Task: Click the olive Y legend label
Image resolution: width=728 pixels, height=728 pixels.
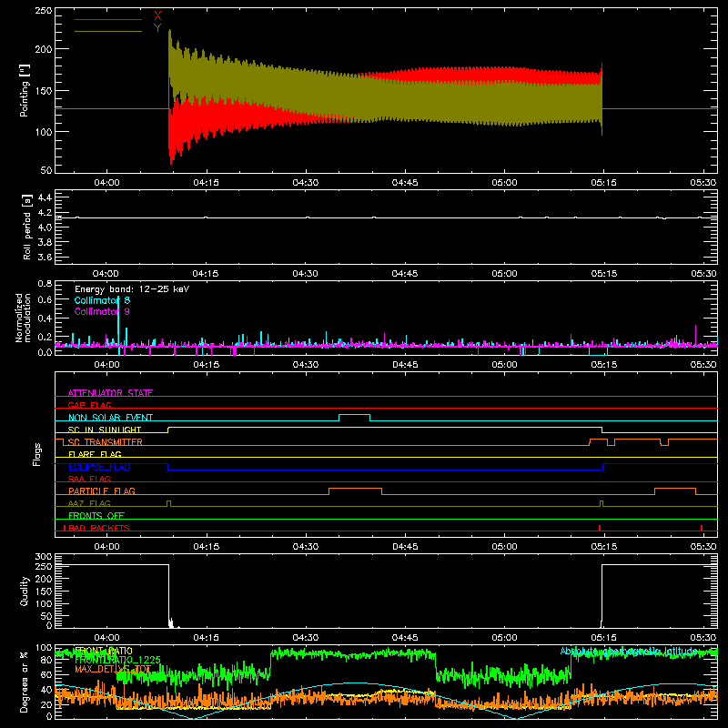Action: click(x=157, y=28)
